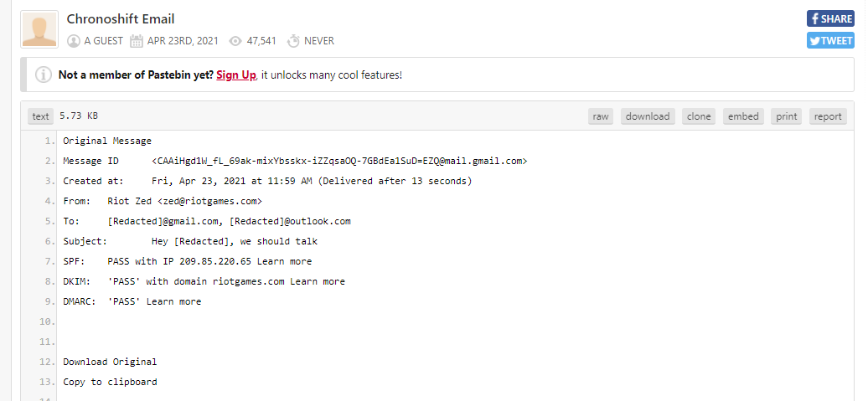
Task: Clone this paste
Action: 699,116
